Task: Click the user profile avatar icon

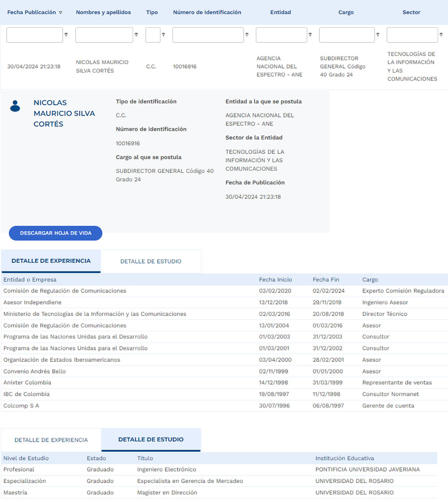Action: pyautogui.click(x=15, y=106)
